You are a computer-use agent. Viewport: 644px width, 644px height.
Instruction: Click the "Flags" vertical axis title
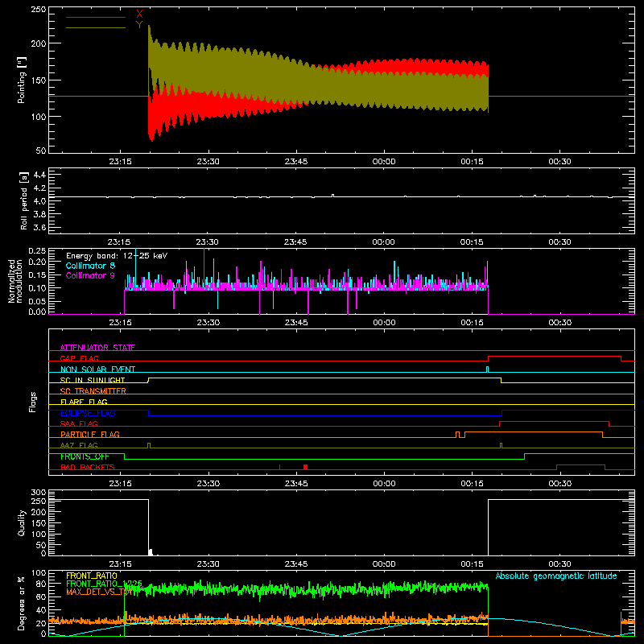[x=32, y=402]
